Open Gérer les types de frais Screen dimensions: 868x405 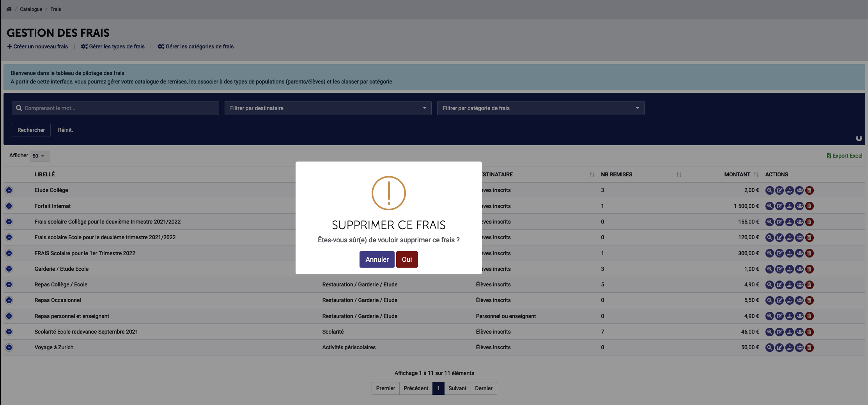(x=113, y=46)
